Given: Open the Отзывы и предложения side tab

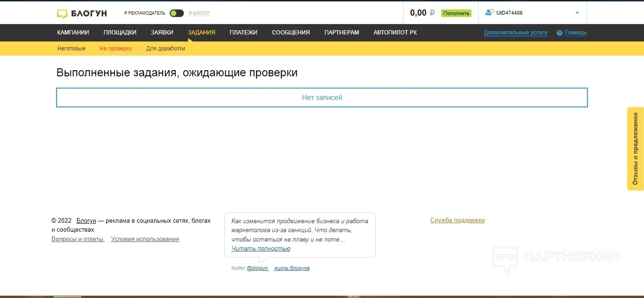Looking at the screenshot, I should [635, 149].
